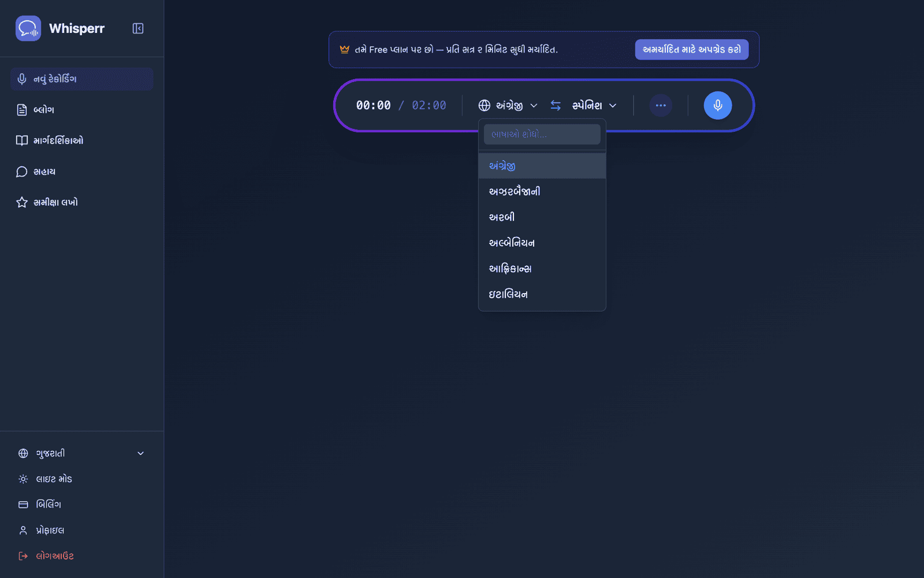Click the Whisperr logo icon
This screenshot has height=578, width=924.
coord(28,28)
